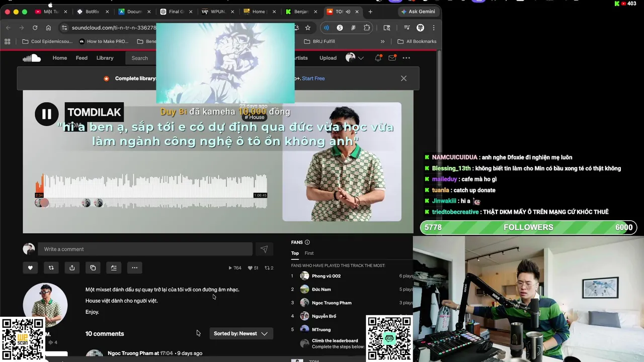Reload the page in Chrome
Image resolution: width=644 pixels, height=362 pixels.
[x=35, y=28]
